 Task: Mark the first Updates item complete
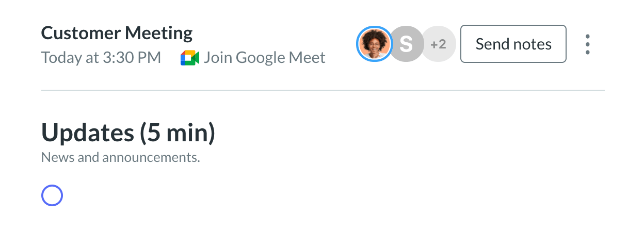(x=52, y=195)
